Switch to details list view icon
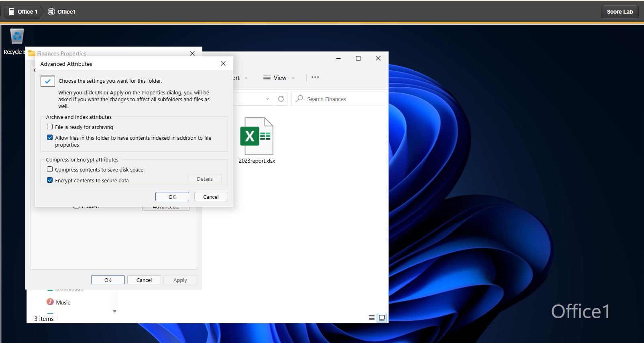This screenshot has height=343, width=644. 372,318
